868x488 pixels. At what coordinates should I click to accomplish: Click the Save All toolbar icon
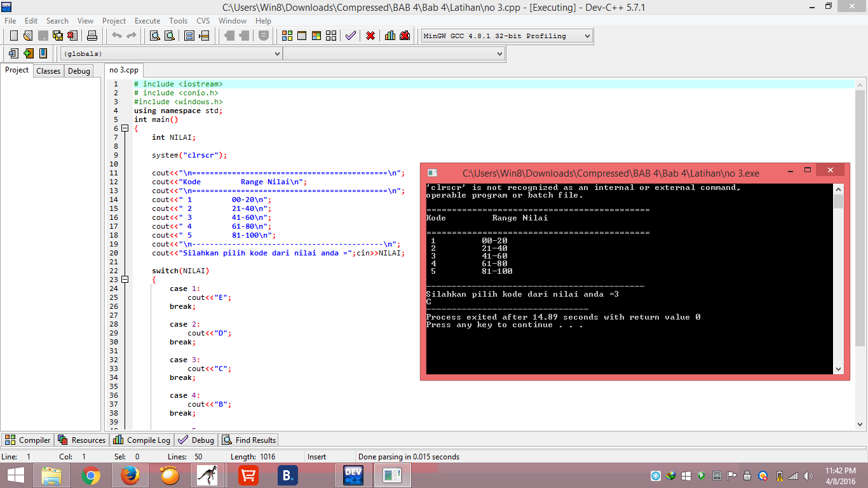58,36
